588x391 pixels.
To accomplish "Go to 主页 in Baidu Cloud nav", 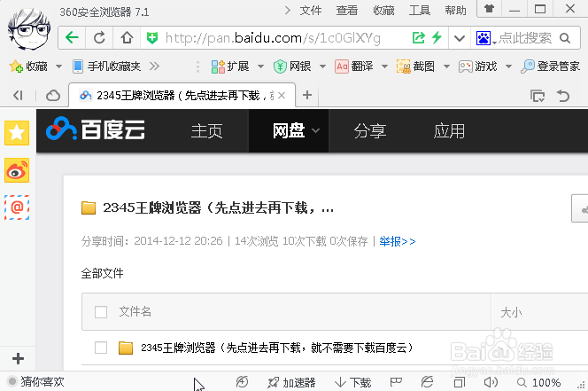I will click(206, 131).
